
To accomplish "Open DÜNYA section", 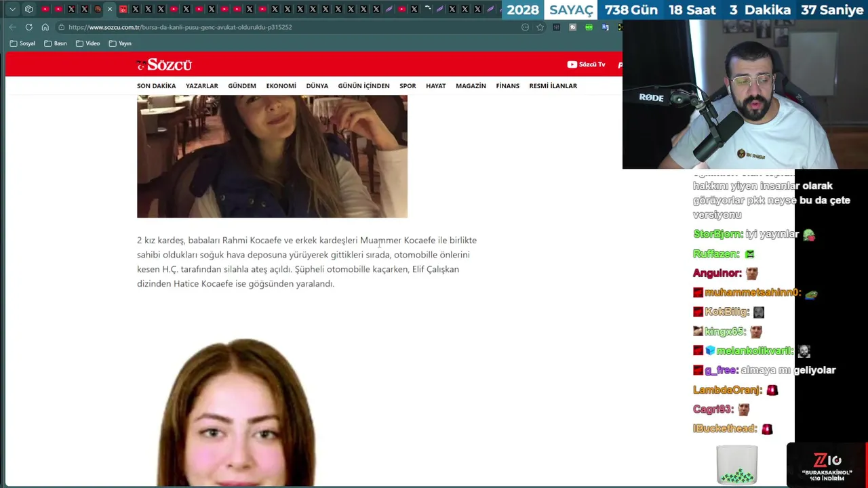I will [317, 86].
